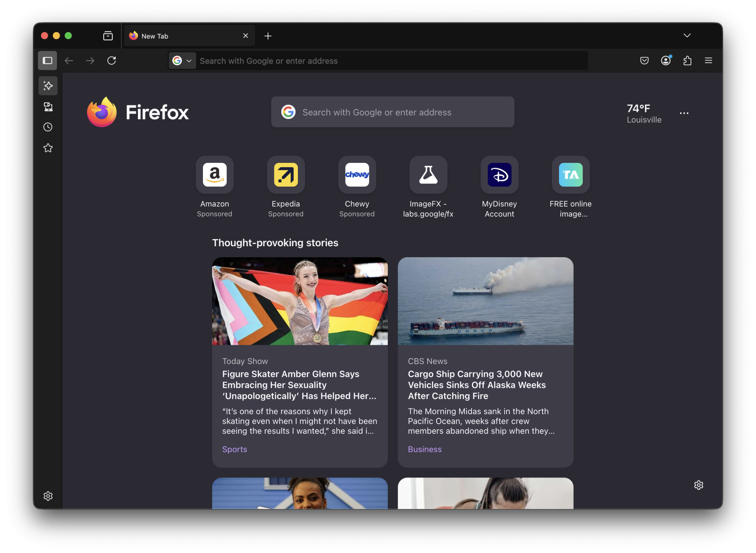The width and height of the screenshot is (756, 553).
Task: Toggle the sidebar panel button
Action: pos(48,60)
